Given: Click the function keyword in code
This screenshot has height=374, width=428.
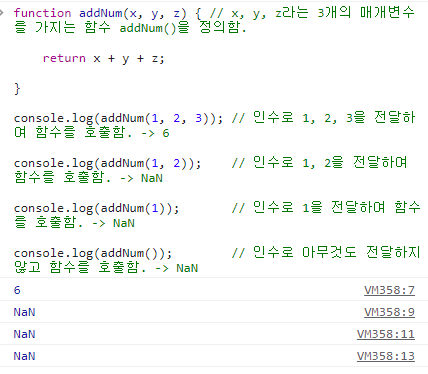Looking at the screenshot, I should point(42,13).
